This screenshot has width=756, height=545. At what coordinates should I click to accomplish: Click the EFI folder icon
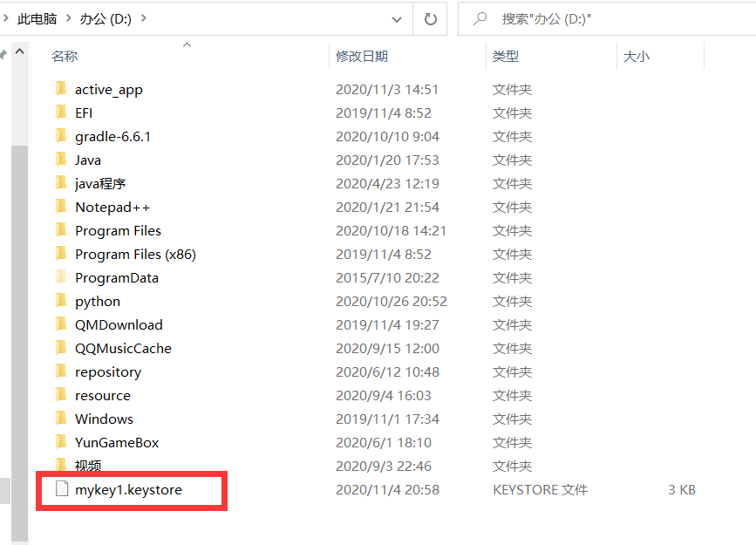[x=61, y=112]
